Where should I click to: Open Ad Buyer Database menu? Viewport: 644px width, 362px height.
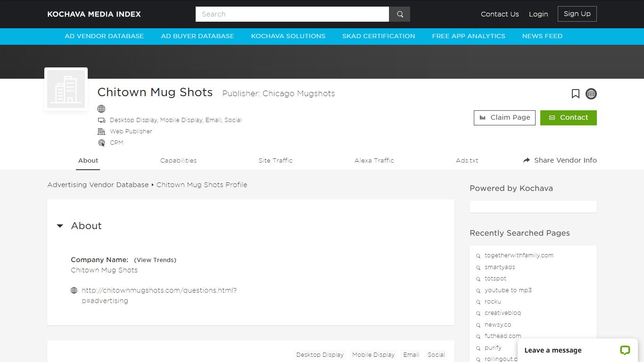(x=198, y=36)
